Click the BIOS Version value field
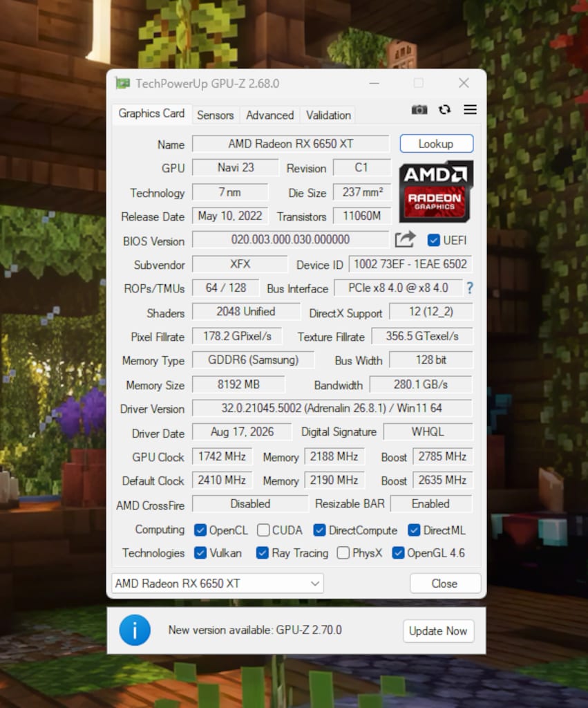 tap(291, 239)
